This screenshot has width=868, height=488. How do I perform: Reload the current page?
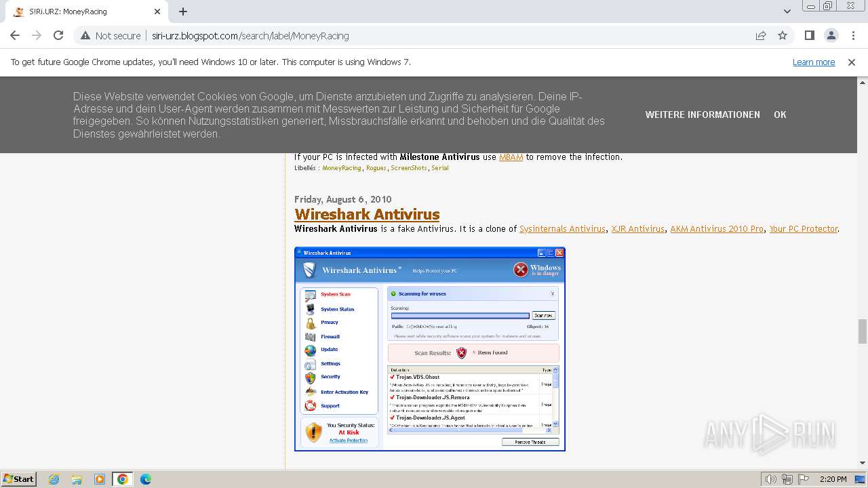[58, 35]
